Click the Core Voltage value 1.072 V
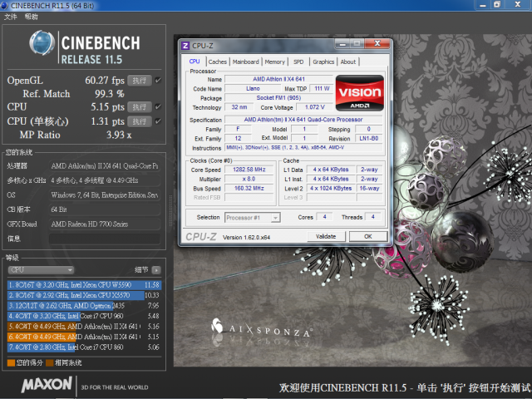532x399 pixels. (x=314, y=107)
